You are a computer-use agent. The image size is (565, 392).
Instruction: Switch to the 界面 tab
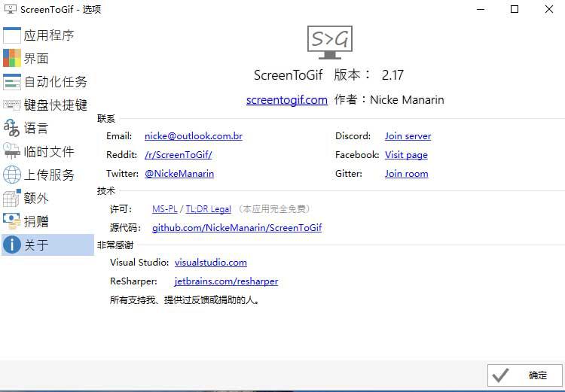click(x=47, y=59)
